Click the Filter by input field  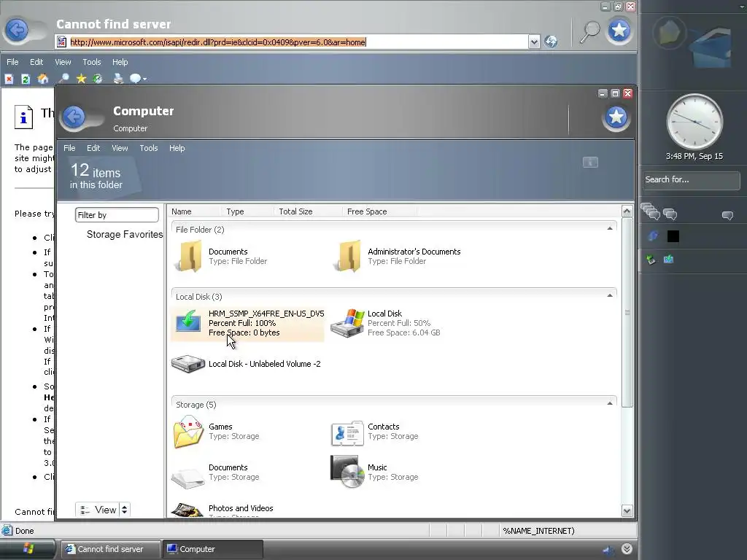pyautogui.click(x=117, y=215)
